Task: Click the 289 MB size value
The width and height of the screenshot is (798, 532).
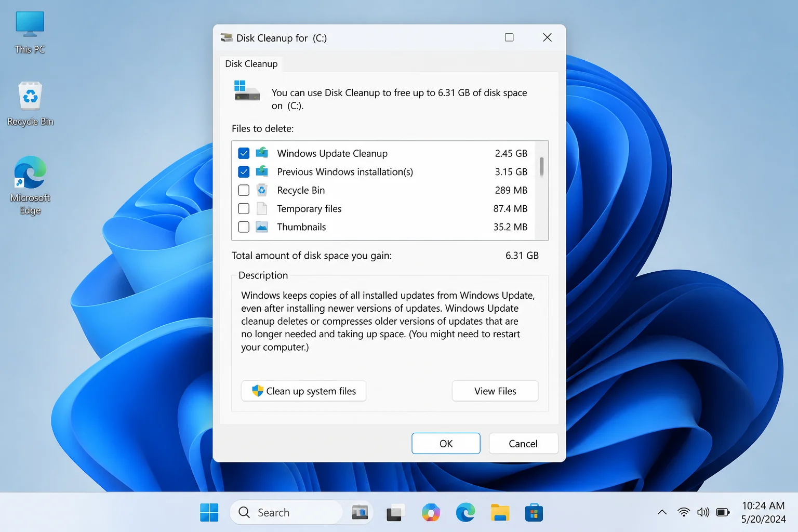Action: pyautogui.click(x=511, y=190)
